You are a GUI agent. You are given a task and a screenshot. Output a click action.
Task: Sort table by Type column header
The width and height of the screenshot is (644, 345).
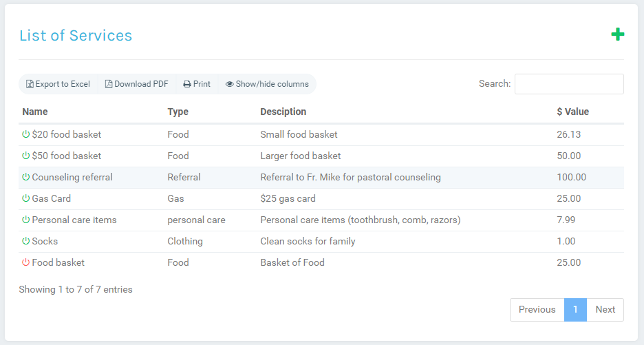tap(178, 112)
